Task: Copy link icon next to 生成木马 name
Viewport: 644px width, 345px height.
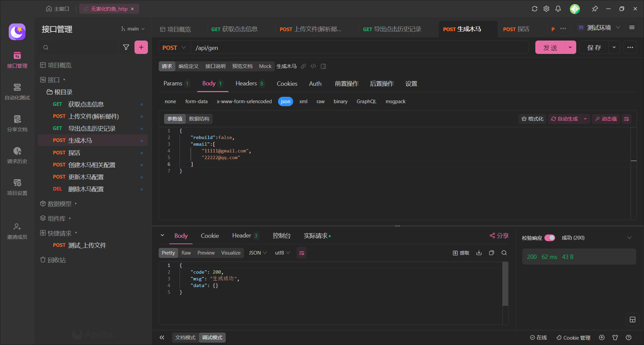Action: point(303,66)
